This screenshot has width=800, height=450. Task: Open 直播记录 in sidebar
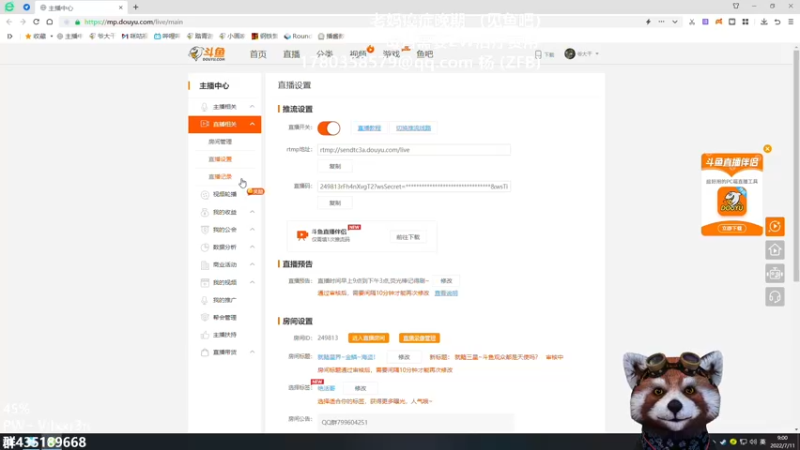220,177
